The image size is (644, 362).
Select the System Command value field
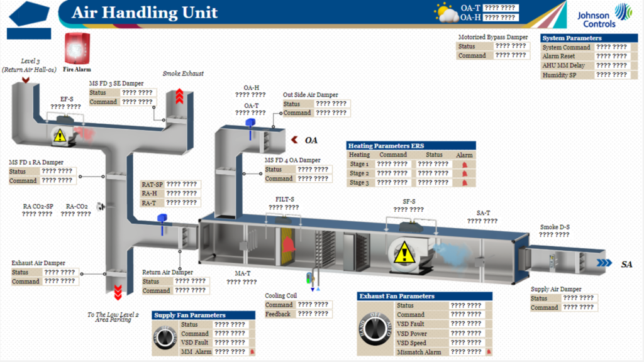(611, 47)
